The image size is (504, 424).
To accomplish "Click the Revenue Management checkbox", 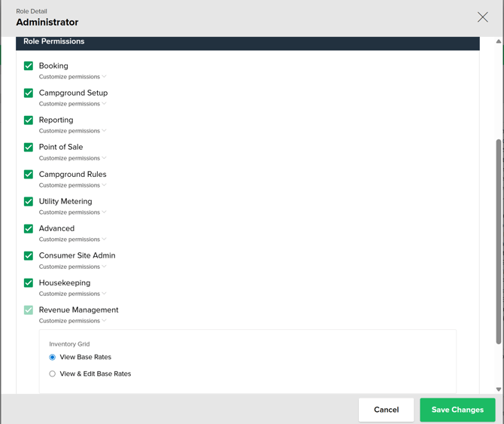I will pos(29,310).
